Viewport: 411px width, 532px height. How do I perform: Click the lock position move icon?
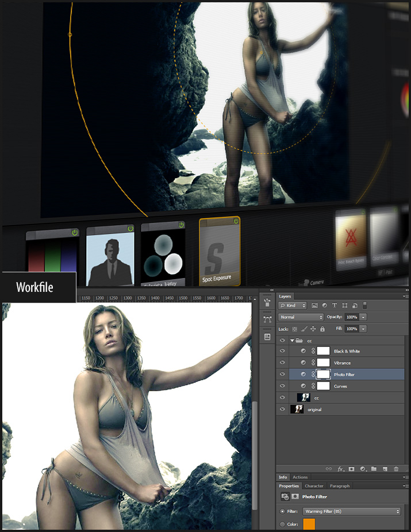313,329
